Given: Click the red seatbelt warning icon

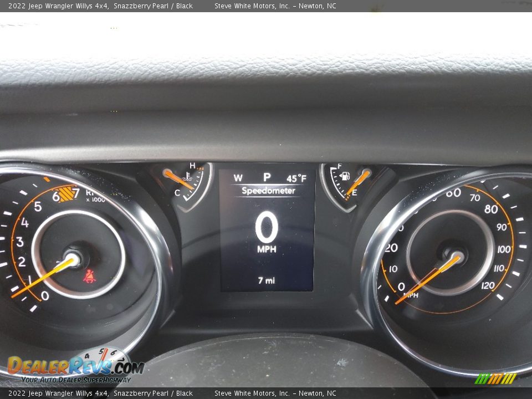Looking at the screenshot, I should point(89,277).
